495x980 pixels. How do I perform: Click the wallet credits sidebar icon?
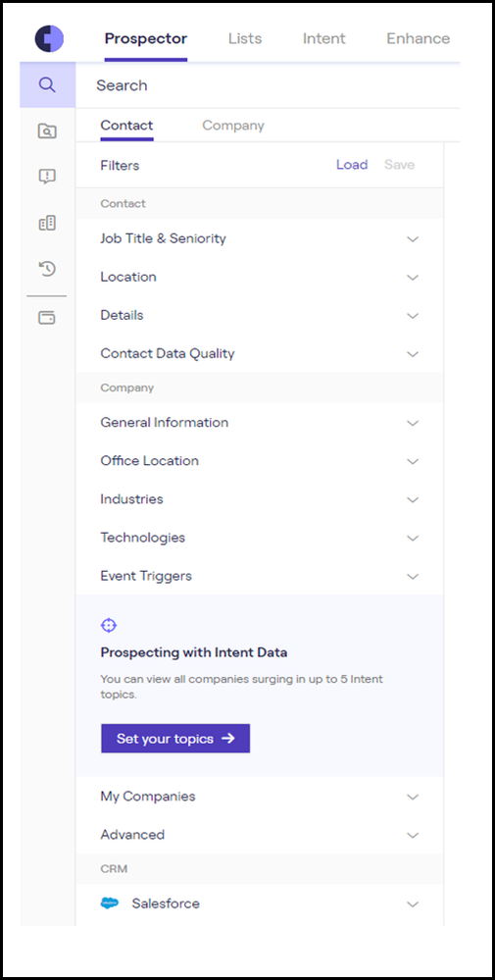pos(47,318)
